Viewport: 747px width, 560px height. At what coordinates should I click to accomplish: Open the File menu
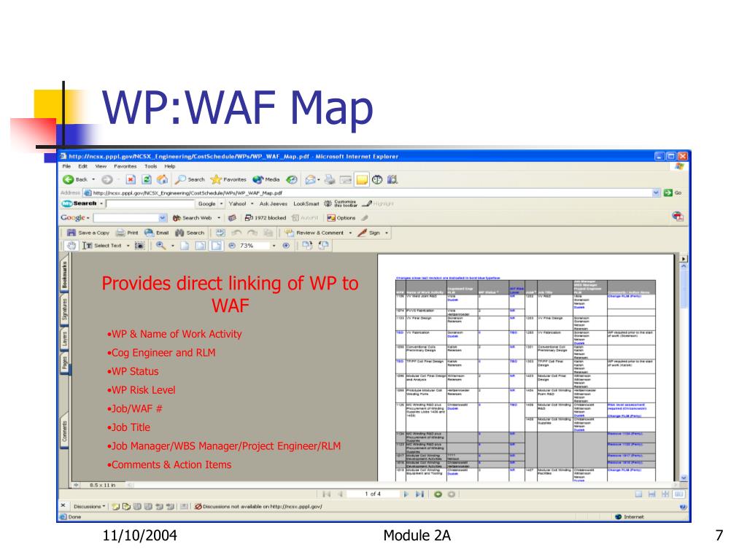pos(66,166)
